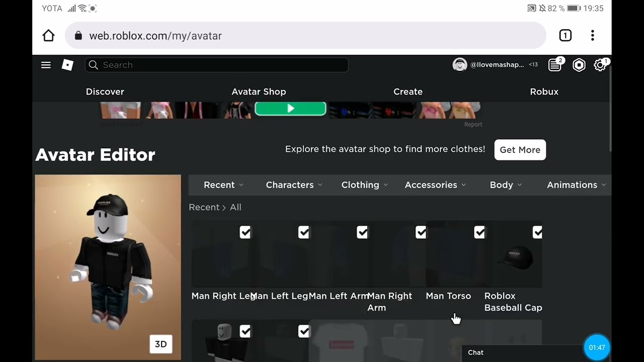
Task: Open the Create tab
Action: tap(408, 92)
